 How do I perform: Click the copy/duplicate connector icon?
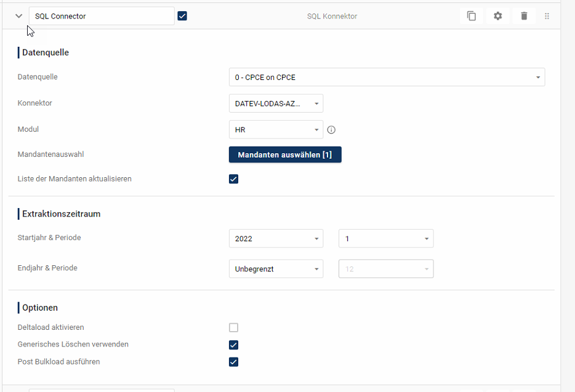click(472, 16)
